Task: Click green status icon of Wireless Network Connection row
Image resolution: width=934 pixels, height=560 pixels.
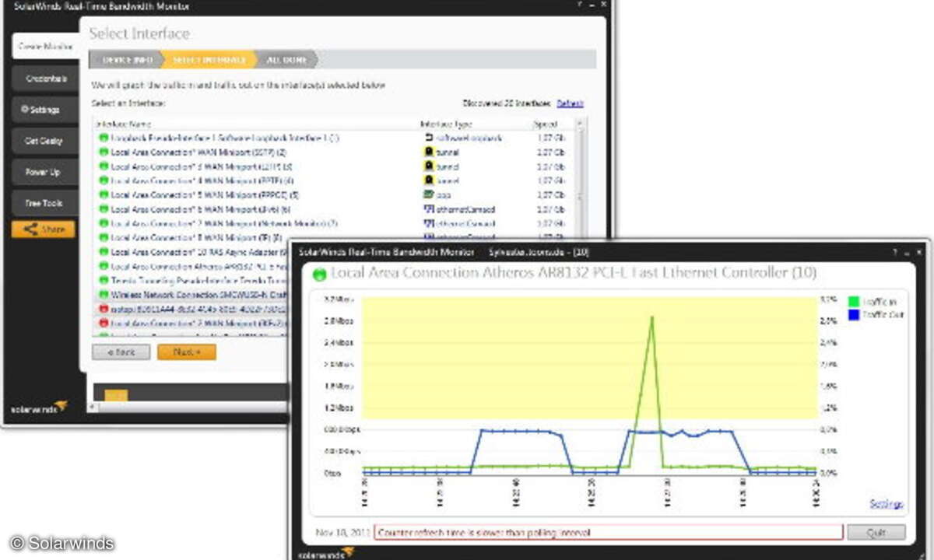Action: coord(102,295)
